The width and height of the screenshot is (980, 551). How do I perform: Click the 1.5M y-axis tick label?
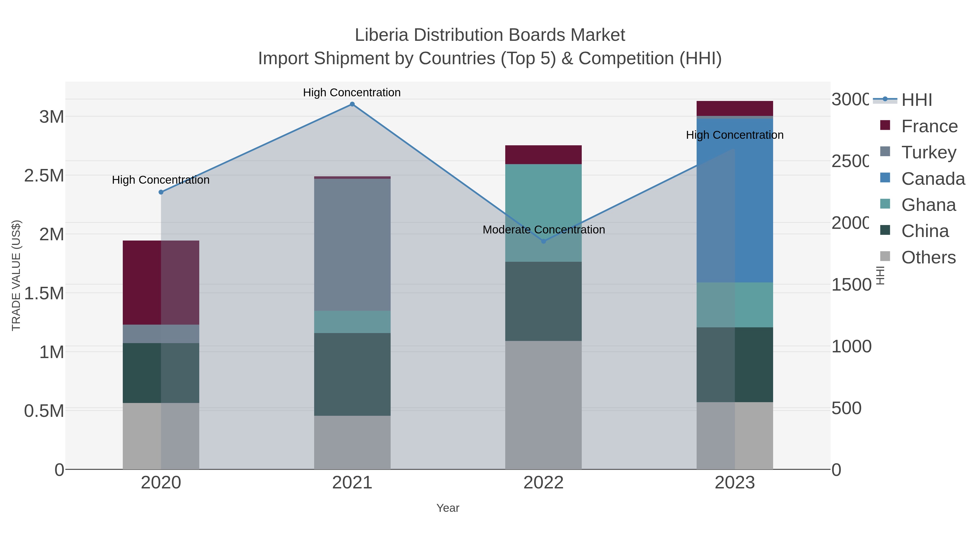44,293
